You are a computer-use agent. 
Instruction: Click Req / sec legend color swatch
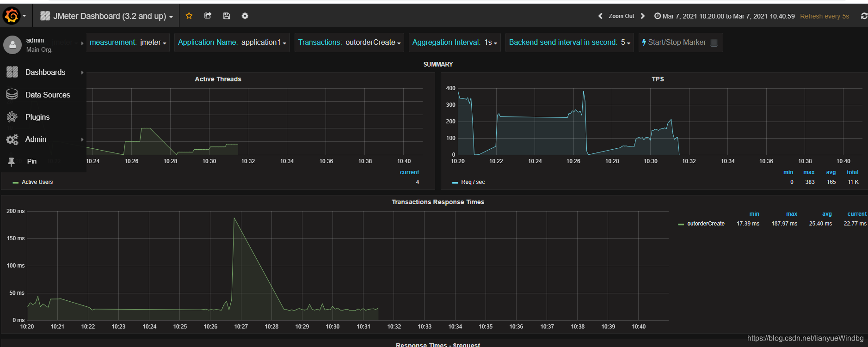coord(455,183)
